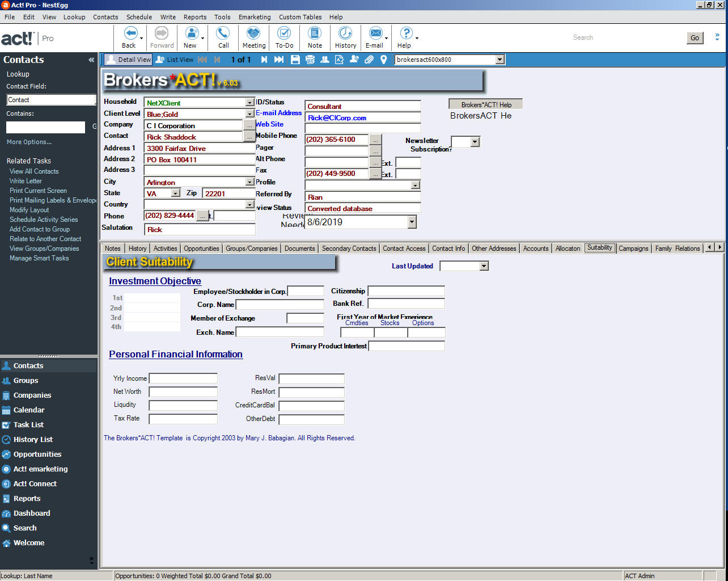Open the Client Level dropdown
The image size is (728, 581).
(x=249, y=114)
